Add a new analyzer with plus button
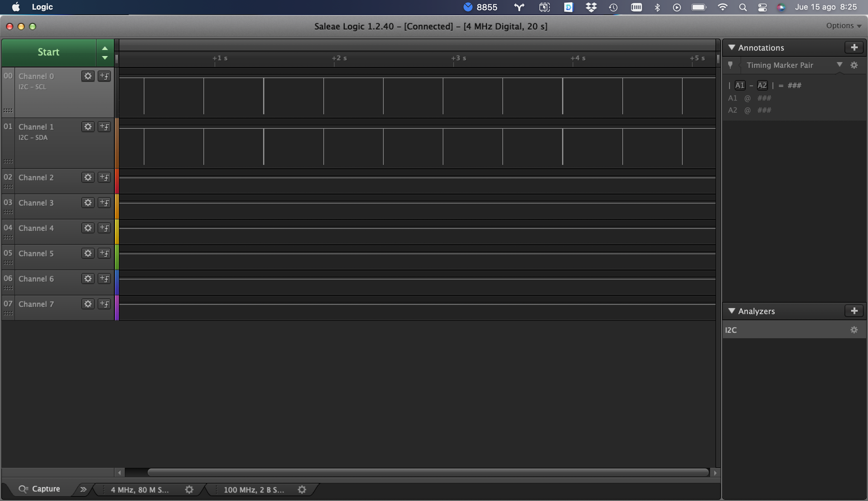Viewport: 868px width, 501px height. [x=854, y=311]
